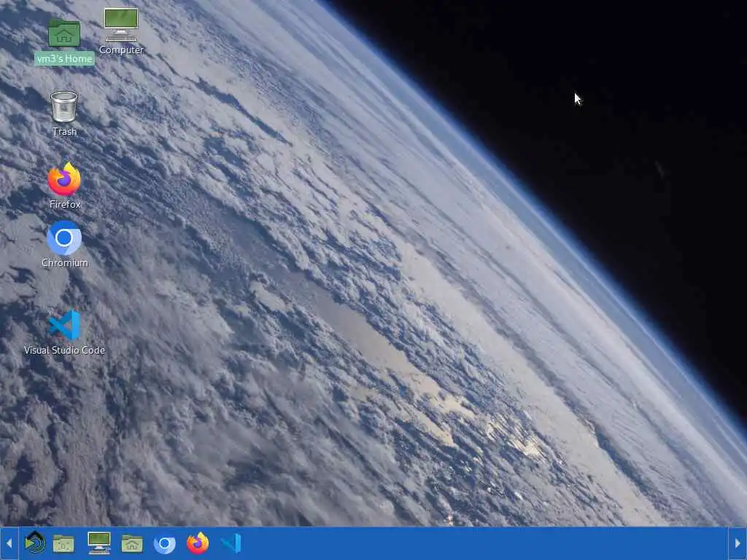The width and height of the screenshot is (747, 560).
Task: Launch Firefox from the bottom panel
Action: 198,542
